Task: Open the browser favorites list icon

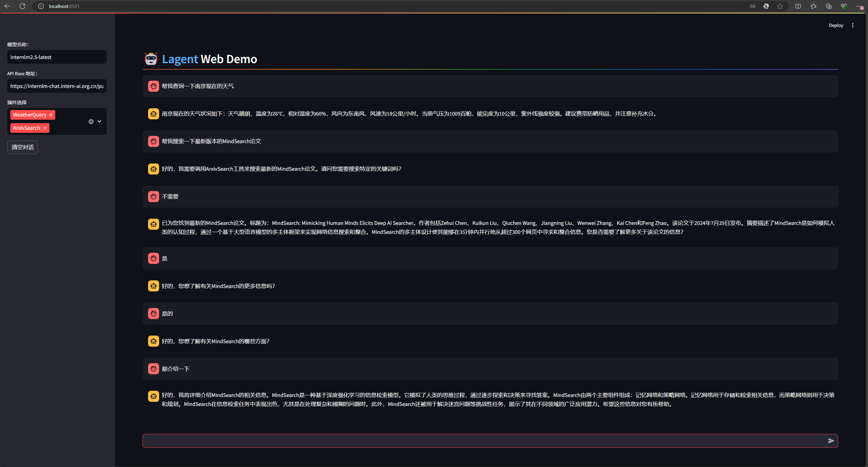Action: click(813, 6)
